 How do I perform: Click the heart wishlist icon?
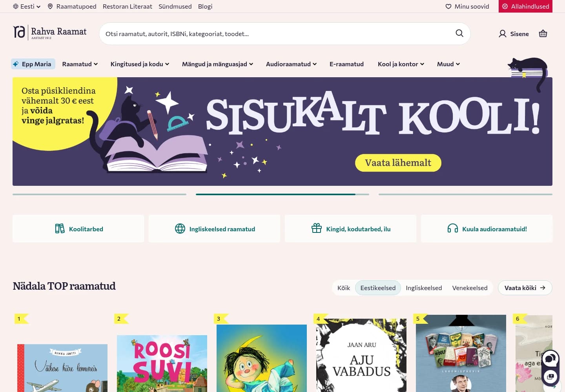click(x=448, y=6)
